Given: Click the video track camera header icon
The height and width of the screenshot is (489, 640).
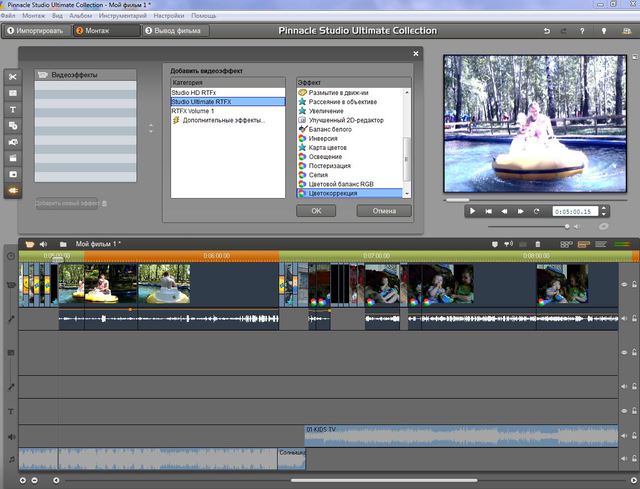Looking at the screenshot, I should pyautogui.click(x=11, y=285).
